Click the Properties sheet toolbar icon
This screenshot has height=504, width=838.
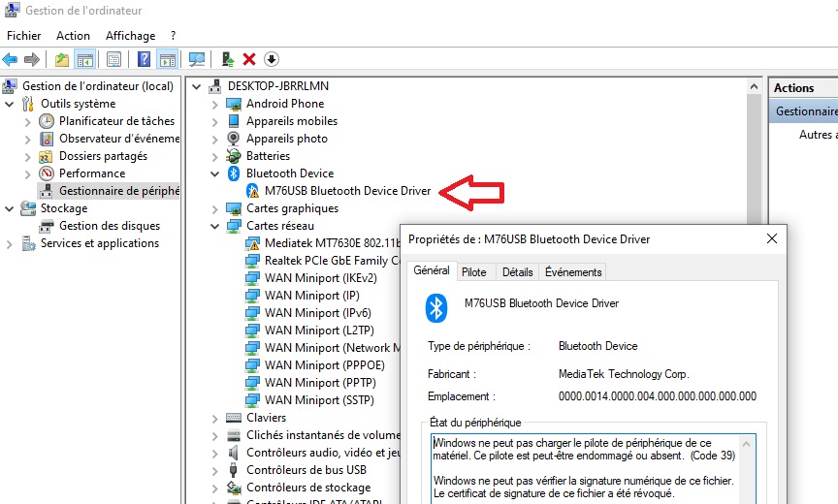(113, 59)
